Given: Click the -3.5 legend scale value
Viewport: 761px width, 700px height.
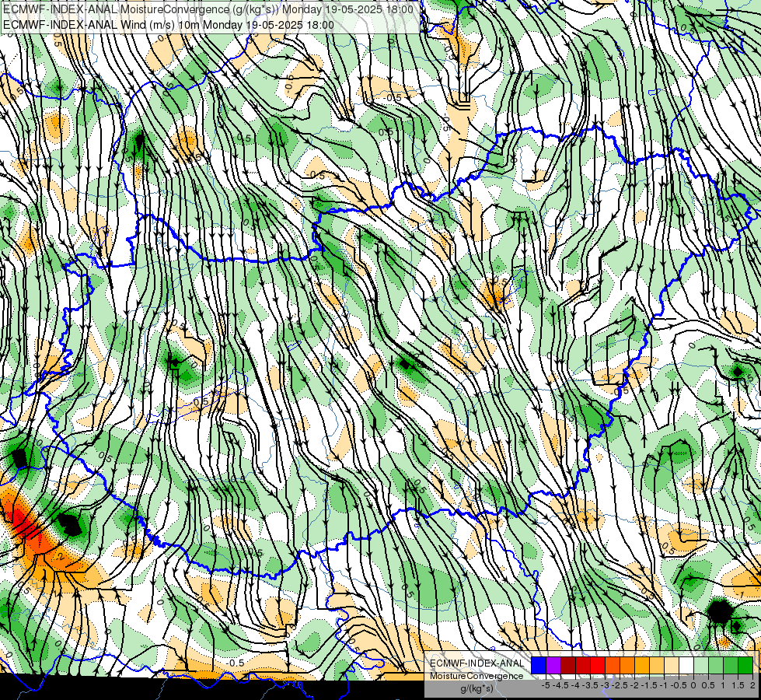Looking at the screenshot, I should pos(591,685).
